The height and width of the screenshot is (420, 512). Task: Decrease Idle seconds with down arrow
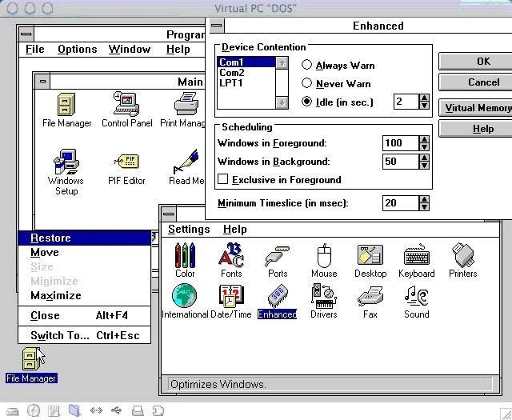(x=424, y=105)
